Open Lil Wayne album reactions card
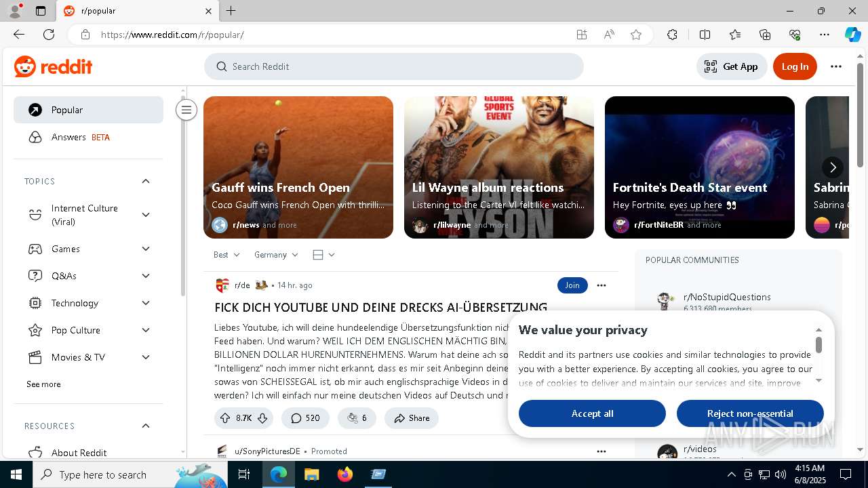The height and width of the screenshot is (488, 868). (x=499, y=167)
